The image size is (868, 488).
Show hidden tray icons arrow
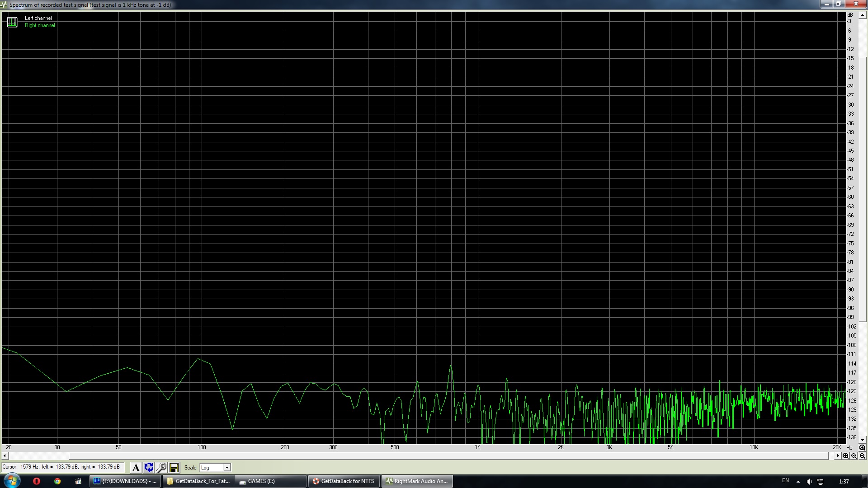click(x=798, y=482)
